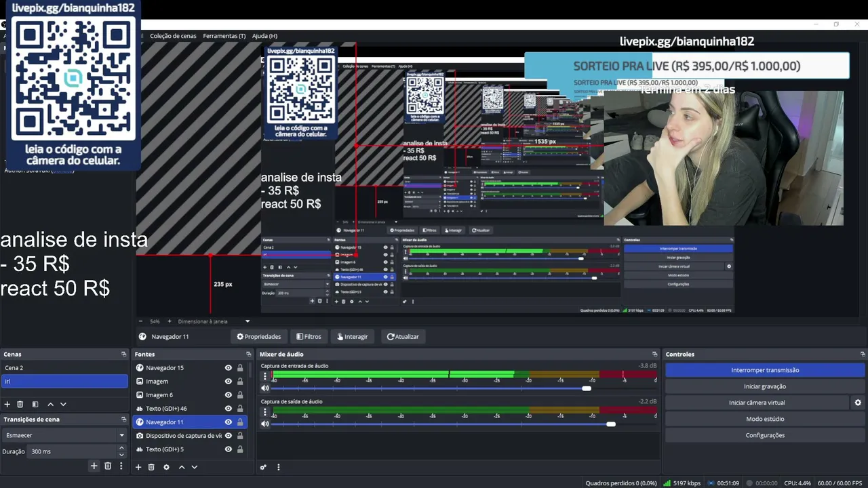Open the Coleção de cenas menu
868x488 pixels.
click(x=173, y=36)
